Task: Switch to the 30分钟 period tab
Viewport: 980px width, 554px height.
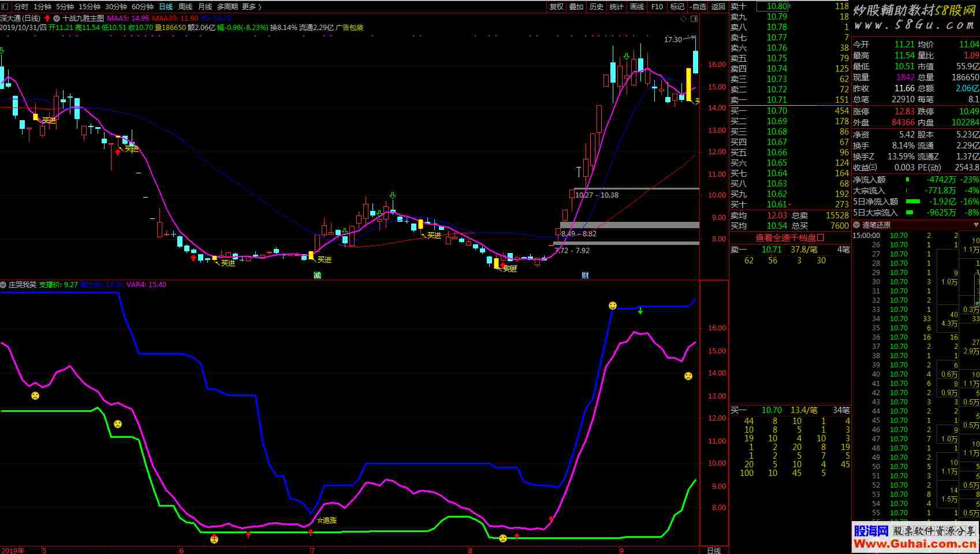Action: (x=116, y=7)
